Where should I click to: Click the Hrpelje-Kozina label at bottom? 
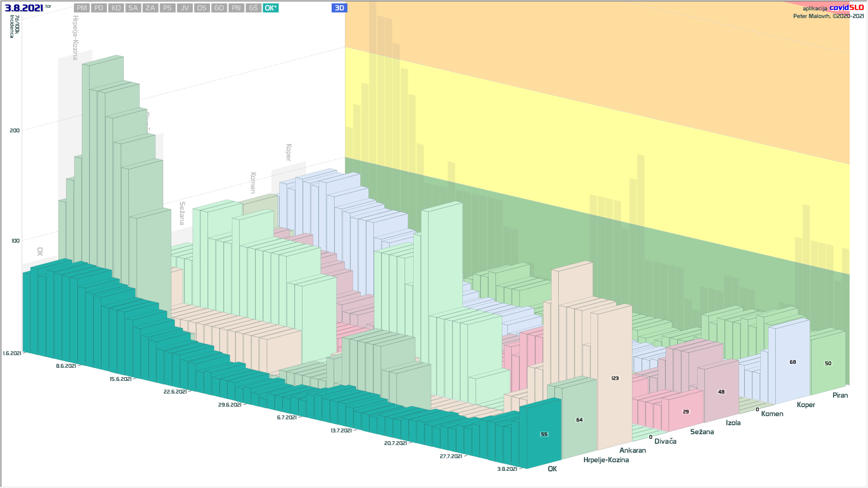click(x=606, y=460)
